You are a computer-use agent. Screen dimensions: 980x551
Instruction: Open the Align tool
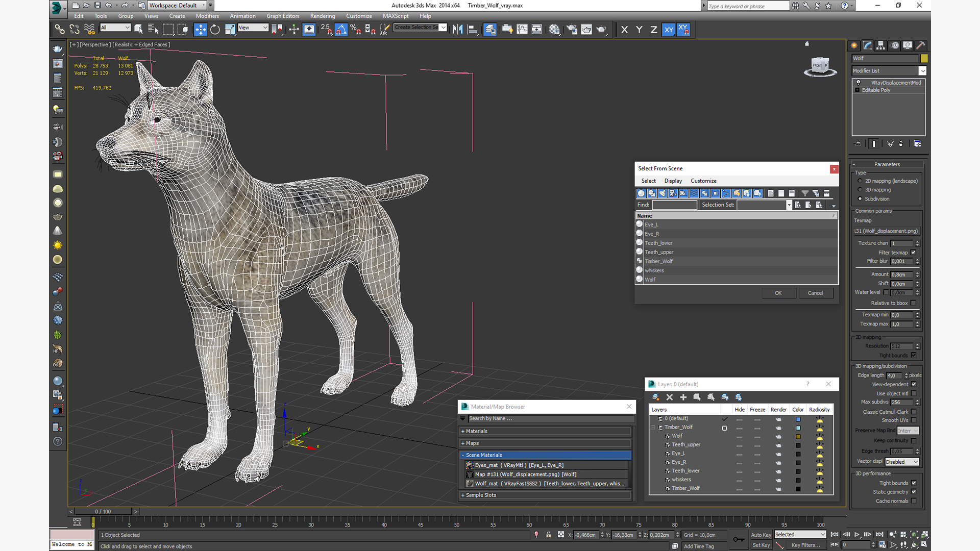[473, 30]
